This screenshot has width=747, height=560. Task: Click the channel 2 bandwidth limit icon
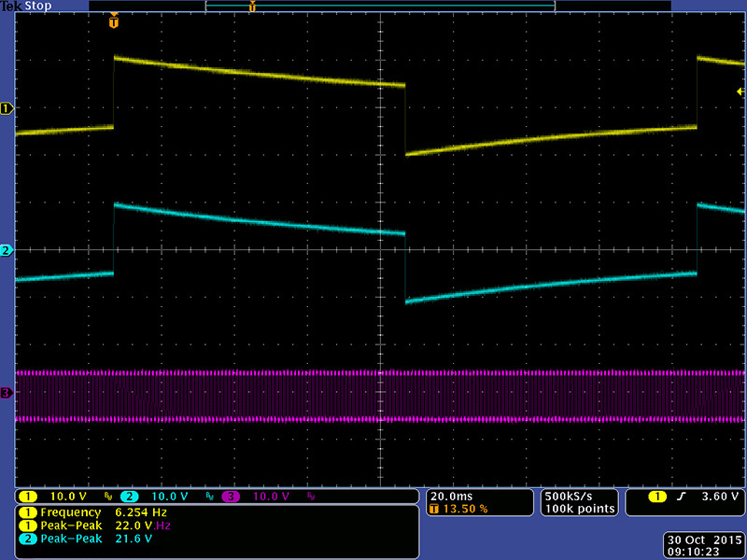(207, 496)
